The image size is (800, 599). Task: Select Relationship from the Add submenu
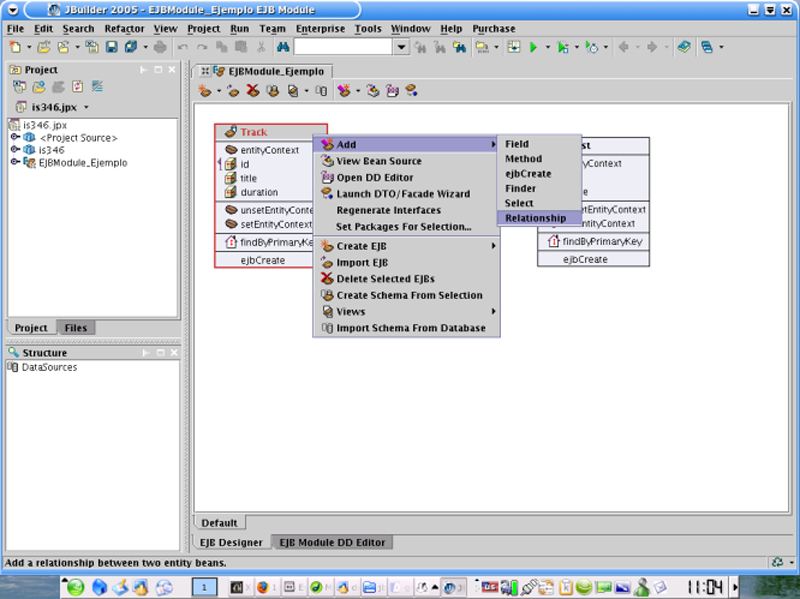click(535, 218)
